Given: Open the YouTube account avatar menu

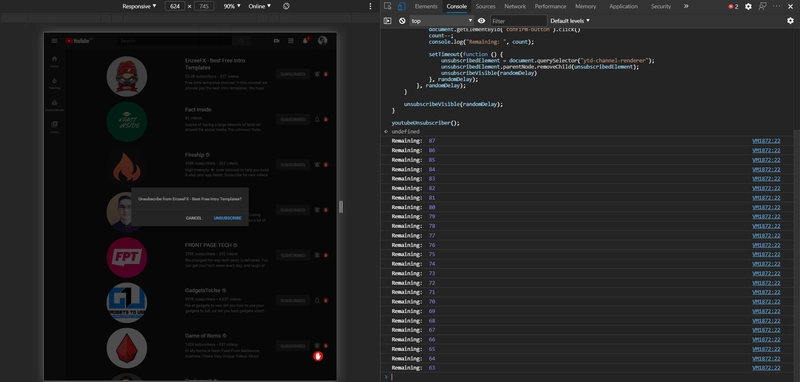Looking at the screenshot, I should [x=322, y=41].
